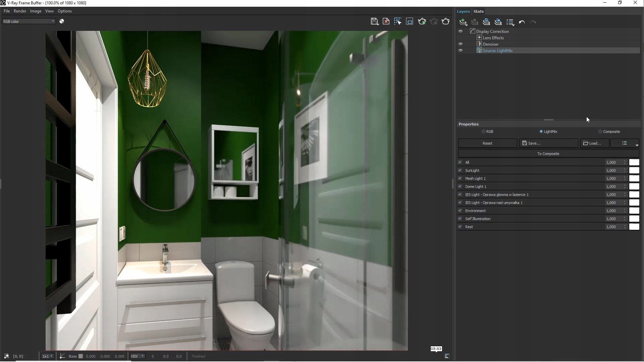Toggle the mono/color channel circle icon
The image size is (644, 362).
(62, 21)
